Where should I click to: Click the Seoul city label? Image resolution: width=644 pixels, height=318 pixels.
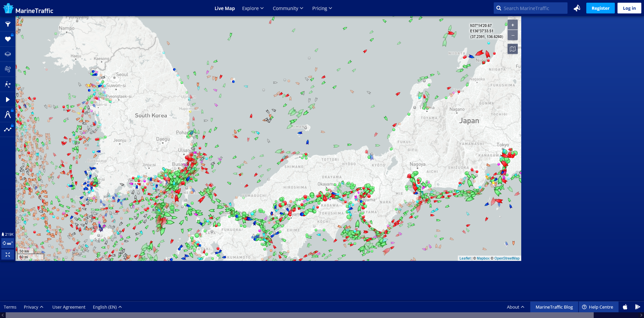click(x=122, y=75)
